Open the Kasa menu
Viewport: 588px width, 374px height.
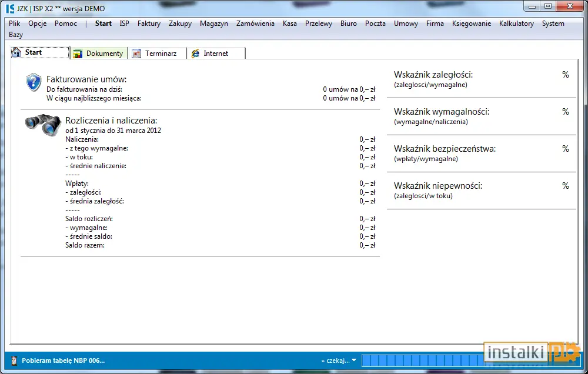290,24
